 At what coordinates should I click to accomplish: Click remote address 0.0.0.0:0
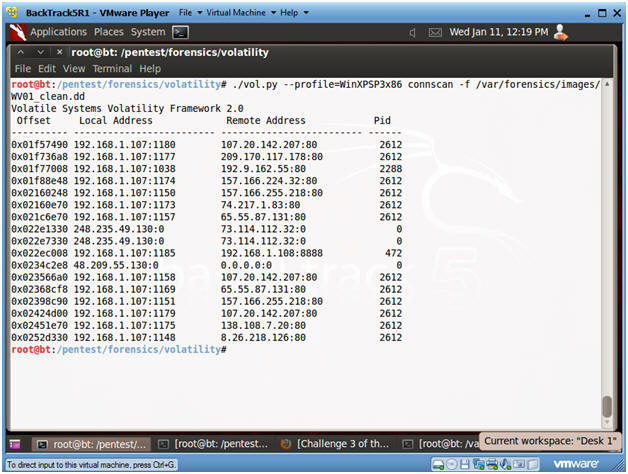[246, 265]
